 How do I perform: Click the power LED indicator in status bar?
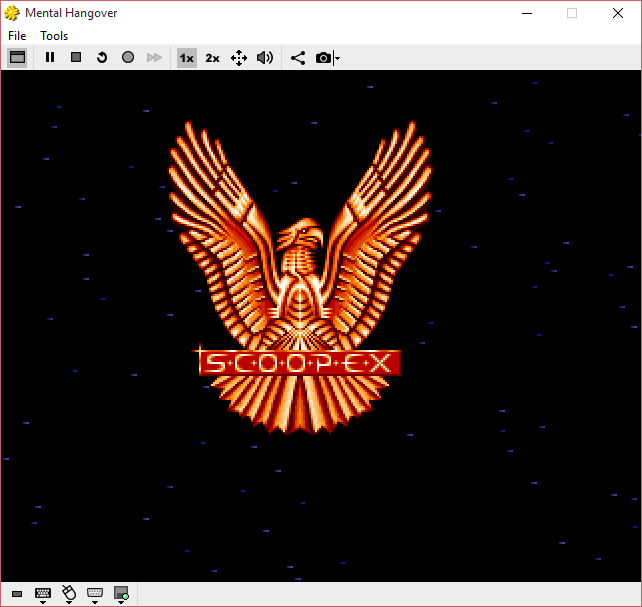[17, 594]
